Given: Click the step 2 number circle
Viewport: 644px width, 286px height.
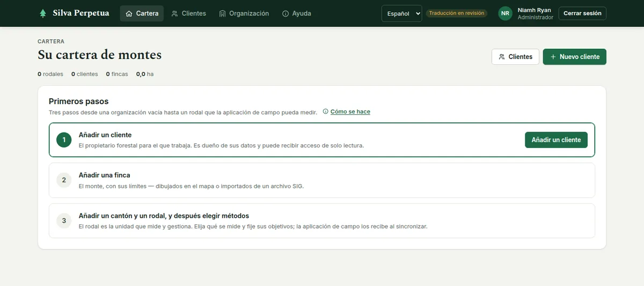Looking at the screenshot, I should (64, 180).
